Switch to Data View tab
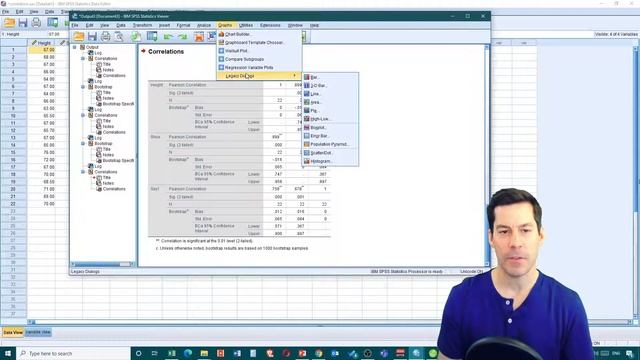640x360 pixels. [x=13, y=333]
